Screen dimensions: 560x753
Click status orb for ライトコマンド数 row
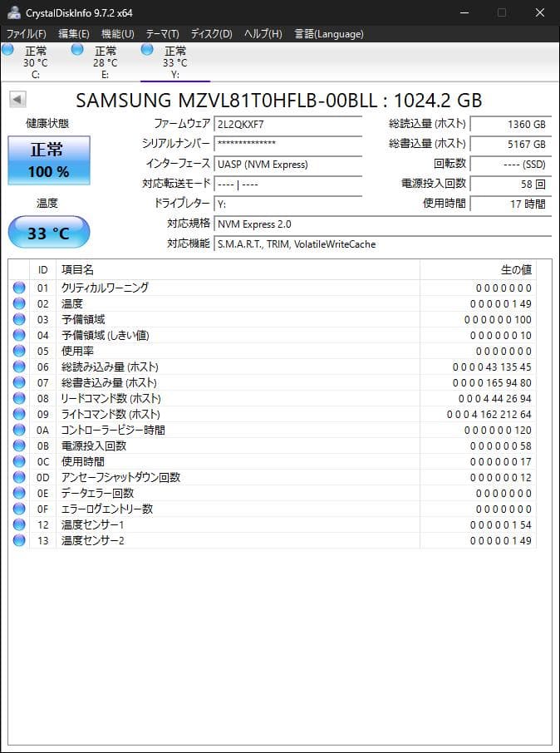point(19,414)
